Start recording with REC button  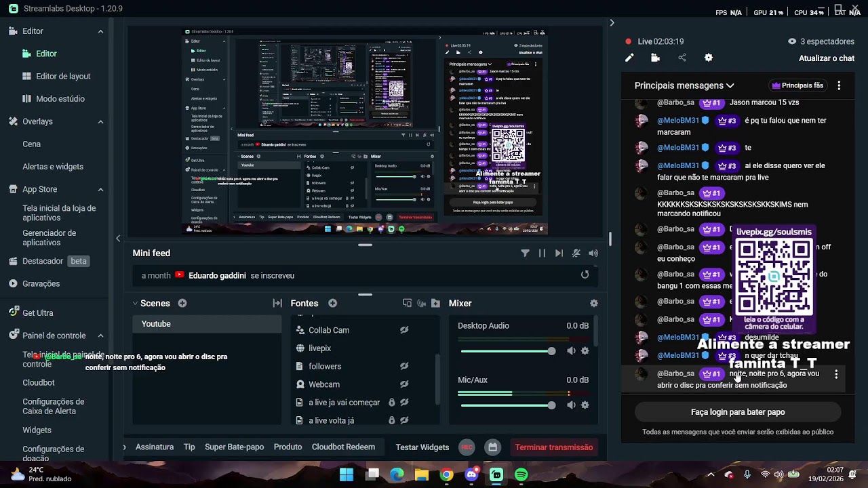pyautogui.click(x=467, y=447)
